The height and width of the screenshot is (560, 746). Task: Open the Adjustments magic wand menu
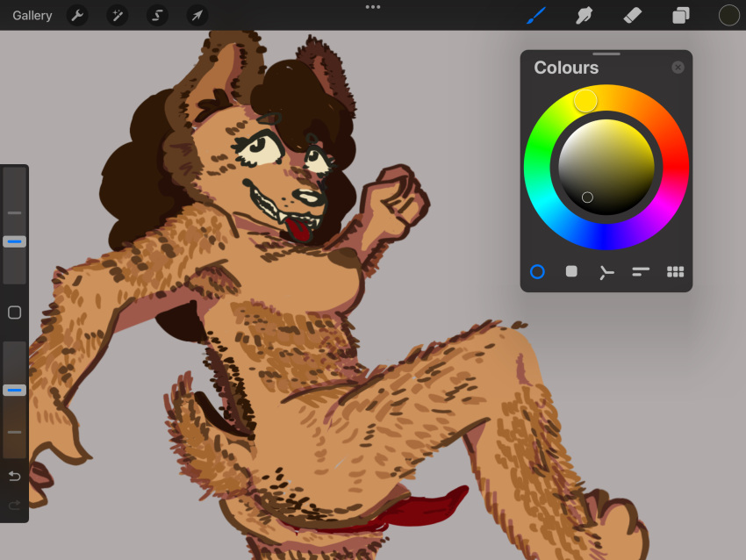(x=117, y=16)
